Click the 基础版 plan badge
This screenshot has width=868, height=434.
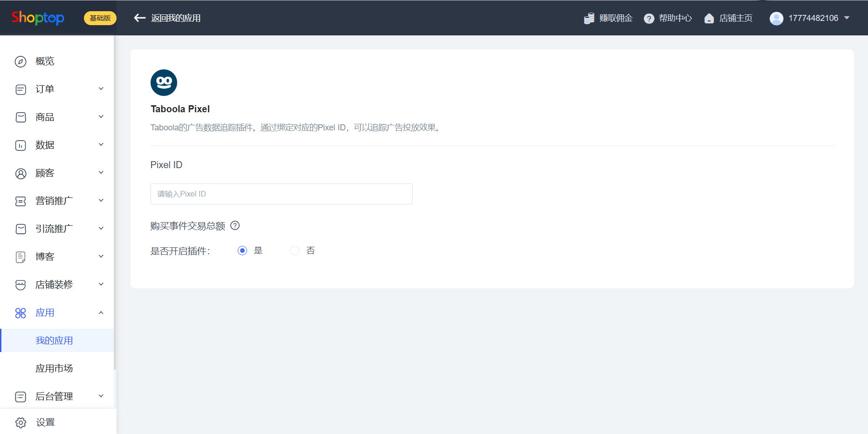(x=100, y=18)
